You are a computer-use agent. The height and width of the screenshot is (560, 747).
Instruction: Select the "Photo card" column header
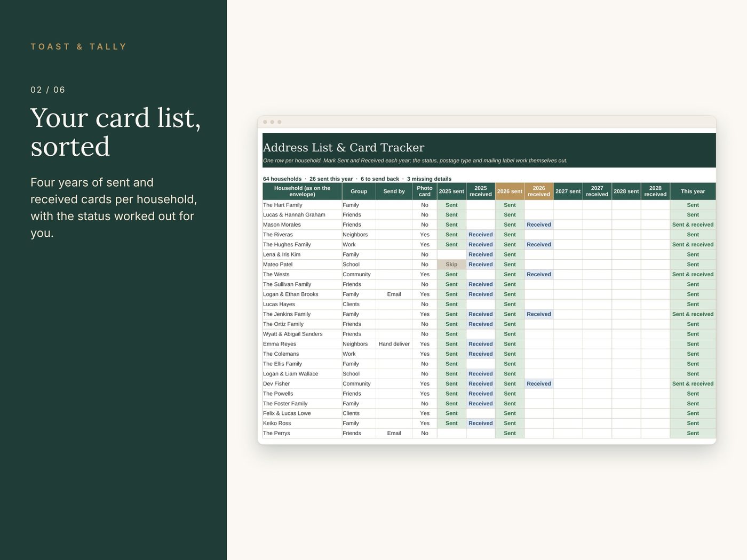click(425, 191)
